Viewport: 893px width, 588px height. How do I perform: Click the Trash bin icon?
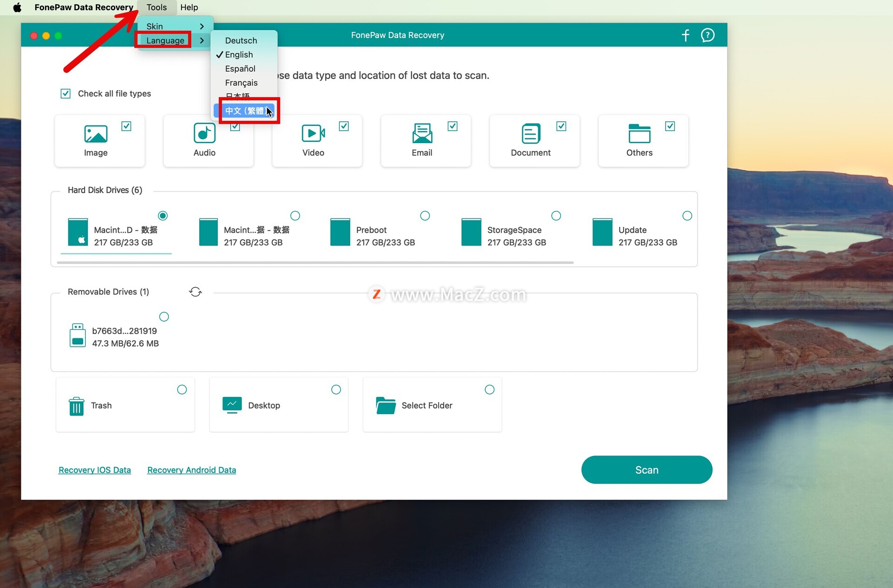coord(76,406)
